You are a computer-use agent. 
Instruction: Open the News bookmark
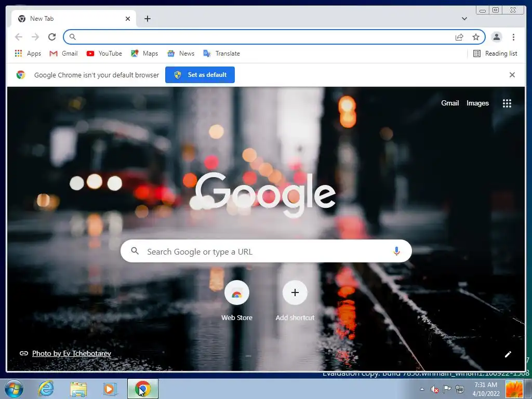click(x=181, y=54)
